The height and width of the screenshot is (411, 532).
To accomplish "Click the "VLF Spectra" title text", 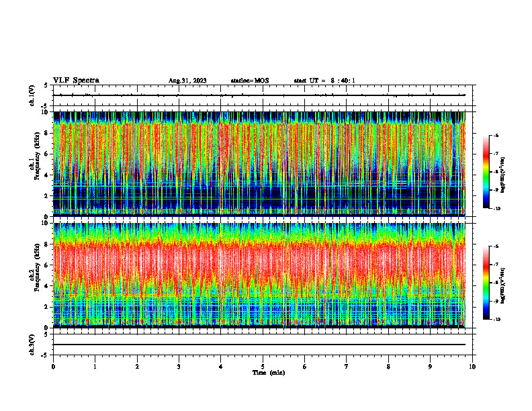I will pos(76,81).
